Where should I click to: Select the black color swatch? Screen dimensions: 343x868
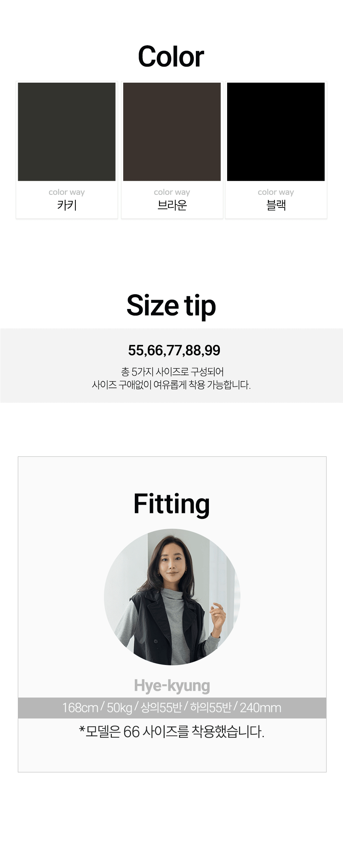tap(276, 132)
